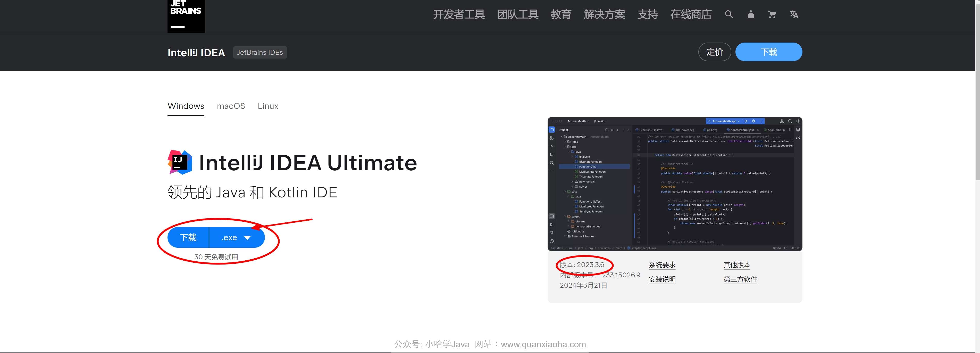The height and width of the screenshot is (353, 980).
Task: Open 支持 menu
Action: (648, 14)
